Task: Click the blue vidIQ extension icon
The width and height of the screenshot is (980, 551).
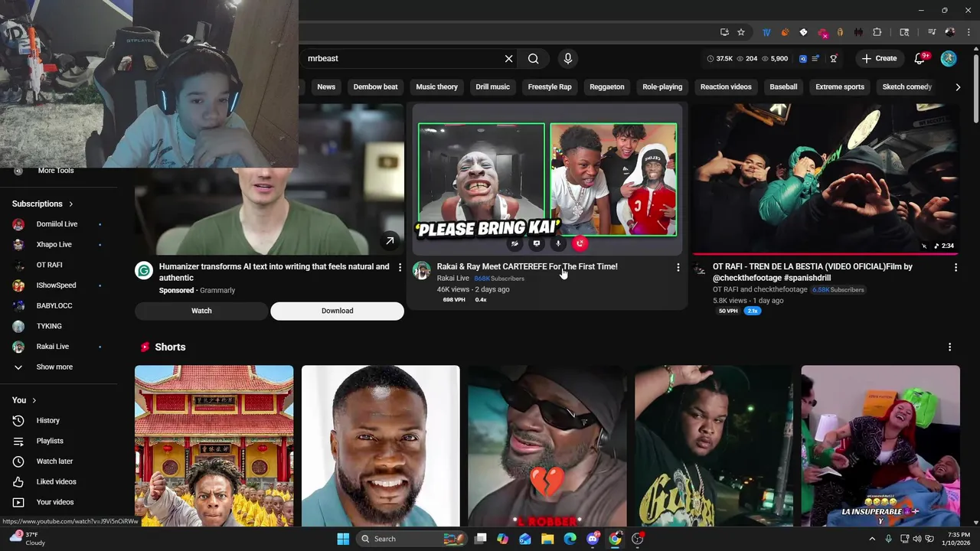Action: point(803,58)
